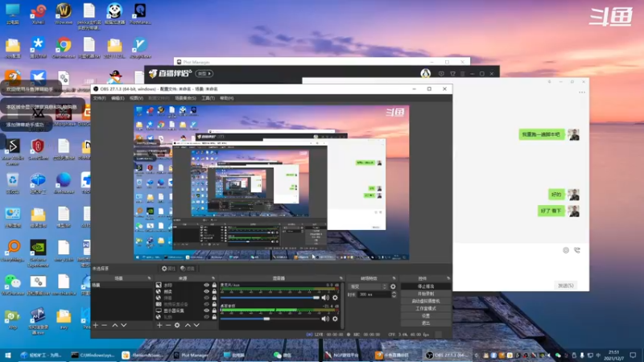This screenshot has height=362, width=644.
Task: Move the scene up with the up arrow
Action: (115, 325)
